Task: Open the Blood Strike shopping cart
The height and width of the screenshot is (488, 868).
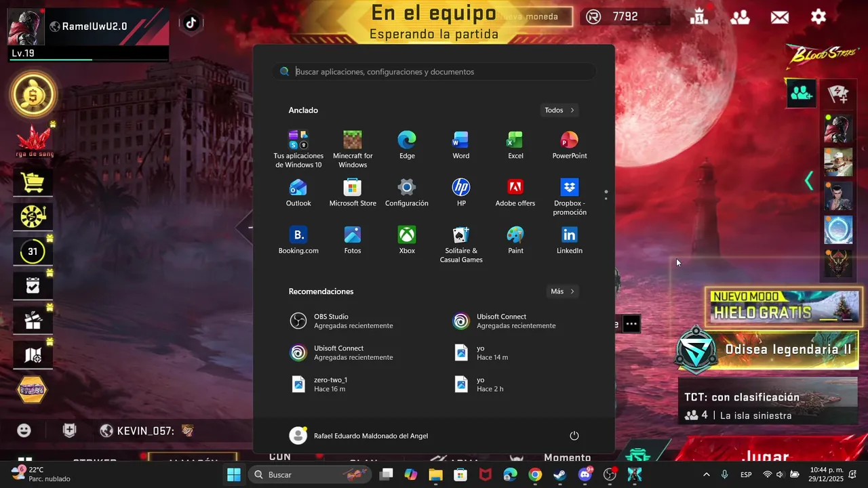Action: point(33,182)
